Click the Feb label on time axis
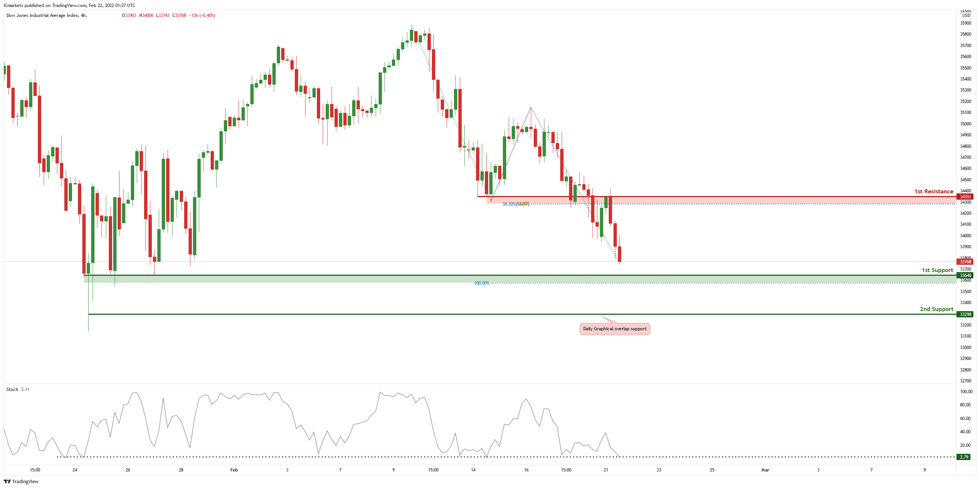Screen dimensions: 980x488 [234, 470]
